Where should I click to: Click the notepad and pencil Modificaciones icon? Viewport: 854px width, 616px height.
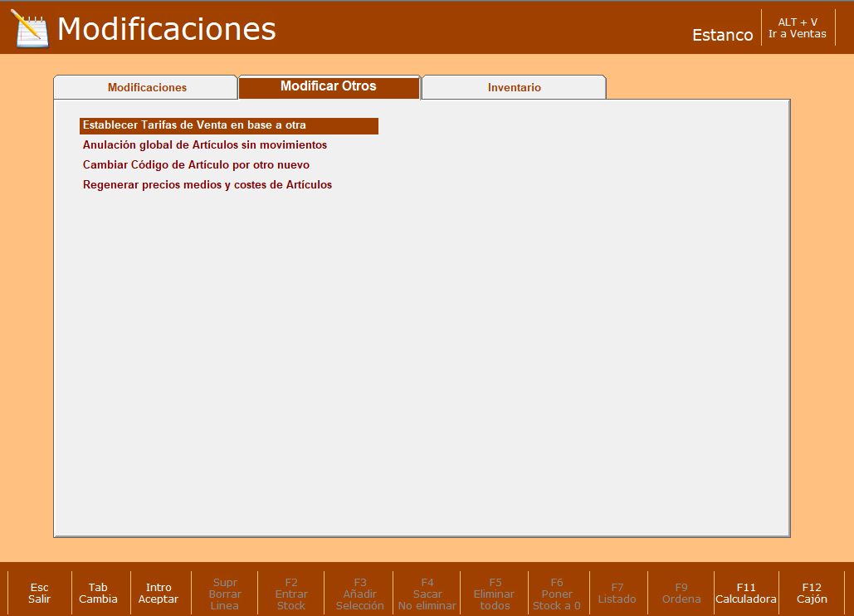30,28
